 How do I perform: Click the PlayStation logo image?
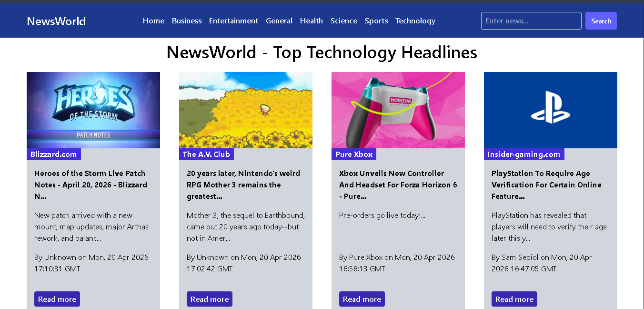[x=551, y=110]
